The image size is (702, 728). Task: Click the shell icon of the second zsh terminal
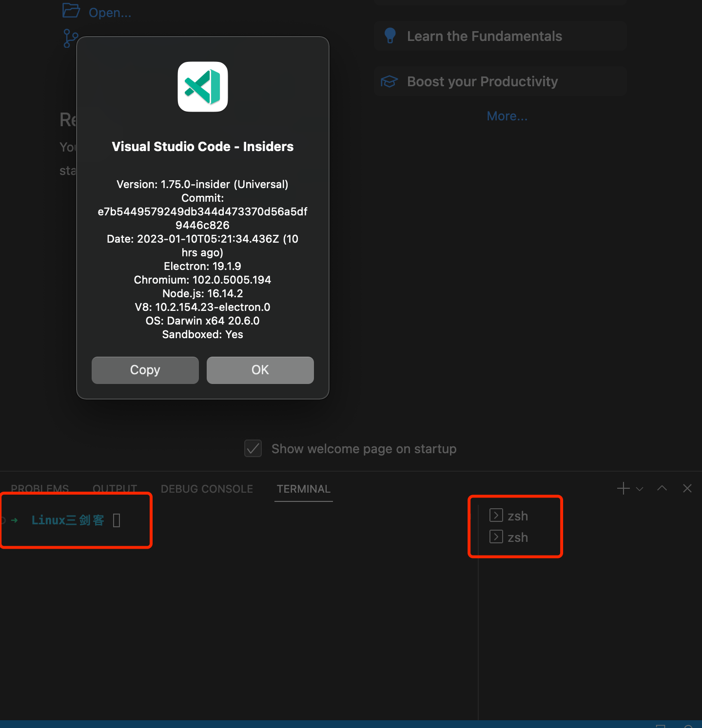(x=495, y=536)
